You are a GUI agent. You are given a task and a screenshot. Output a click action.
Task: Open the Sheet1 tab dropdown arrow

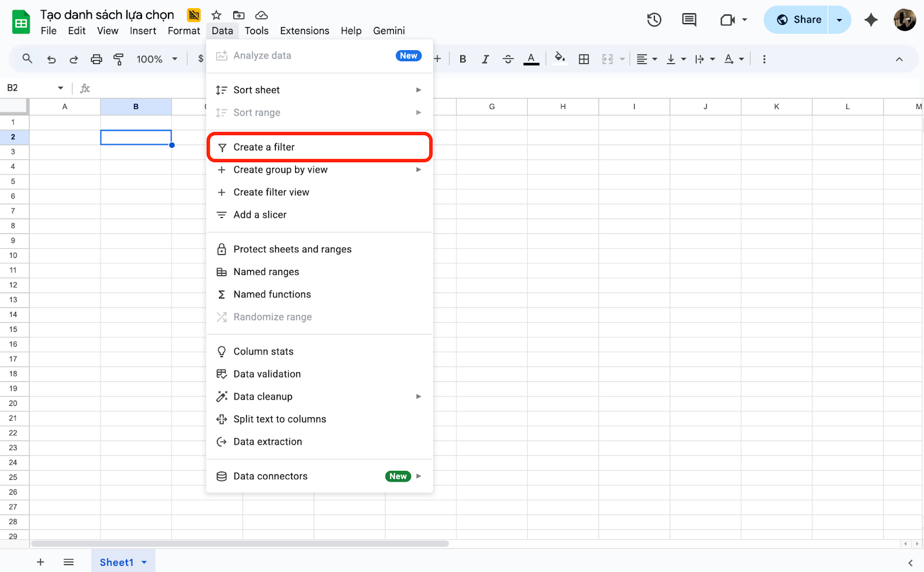(x=144, y=562)
